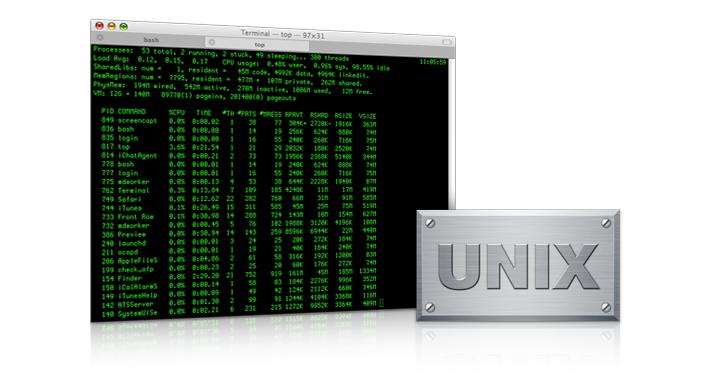Click the PhysMem summary line
Screen dimensions: 711x388
click(x=232, y=88)
